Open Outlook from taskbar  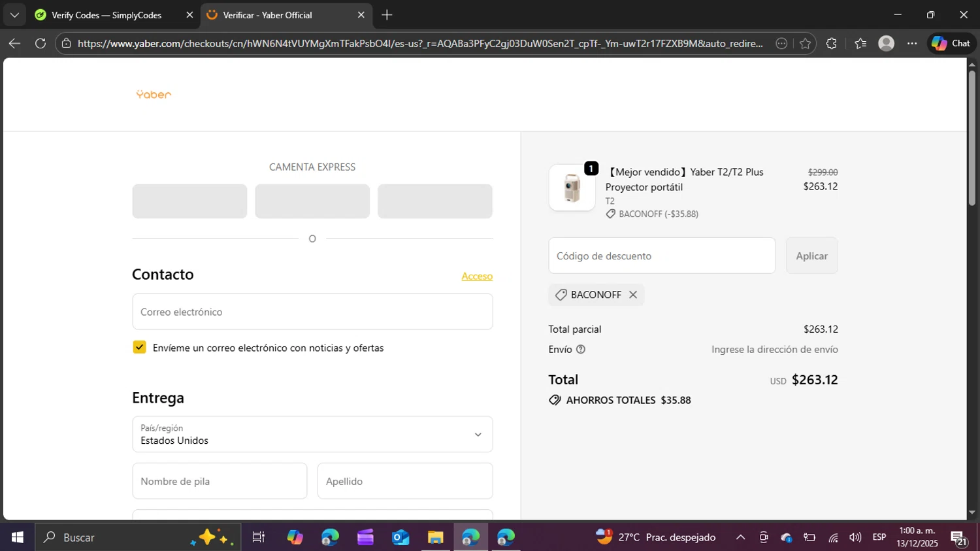[400, 537]
